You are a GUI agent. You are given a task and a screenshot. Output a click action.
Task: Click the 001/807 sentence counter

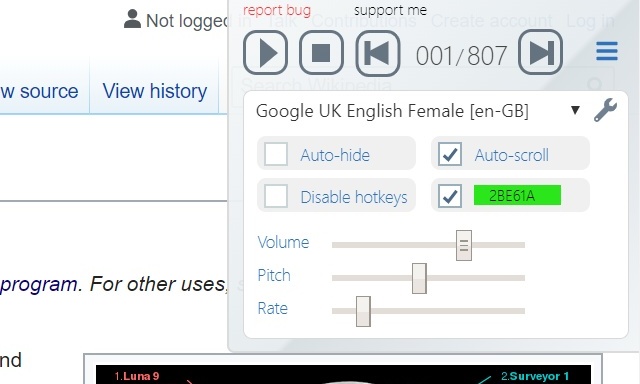pyautogui.click(x=461, y=55)
